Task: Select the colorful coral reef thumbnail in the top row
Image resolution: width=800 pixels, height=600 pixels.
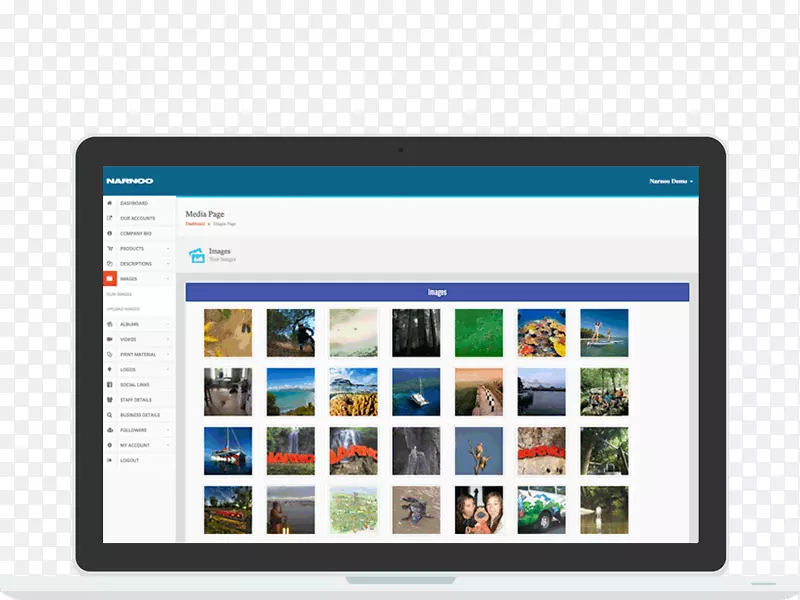Action: point(541,333)
